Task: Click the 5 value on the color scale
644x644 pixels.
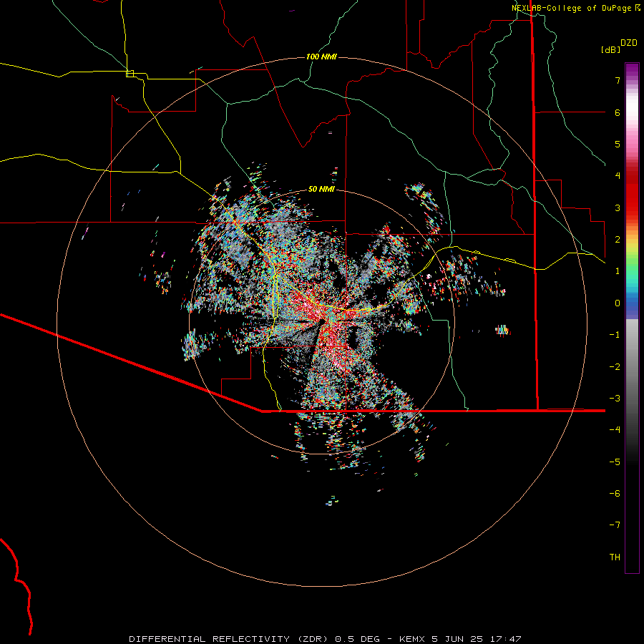Action: (x=618, y=144)
